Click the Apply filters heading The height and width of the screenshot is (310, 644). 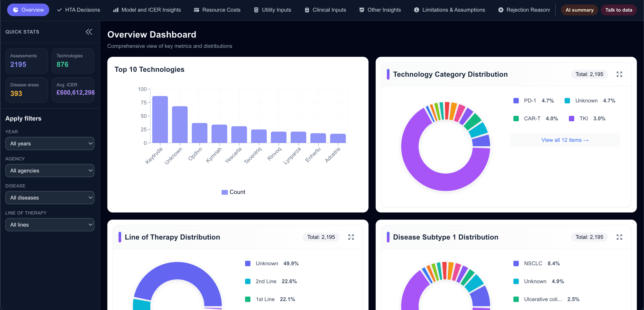[23, 119]
